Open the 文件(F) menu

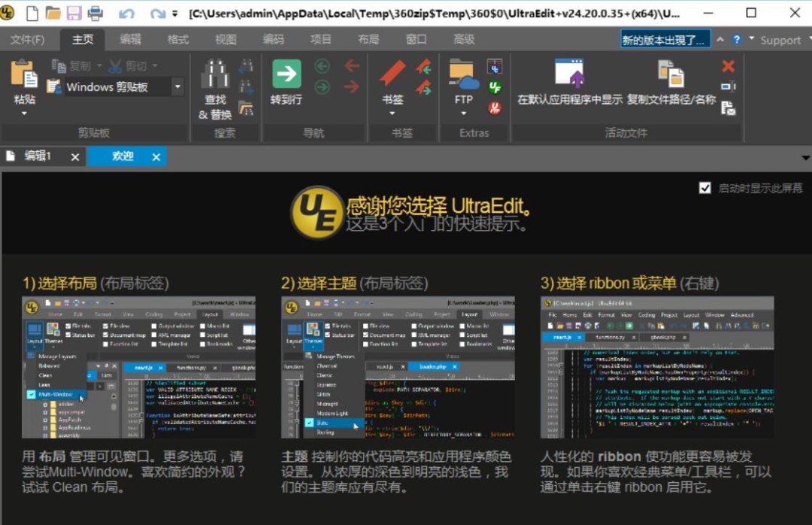click(x=28, y=39)
